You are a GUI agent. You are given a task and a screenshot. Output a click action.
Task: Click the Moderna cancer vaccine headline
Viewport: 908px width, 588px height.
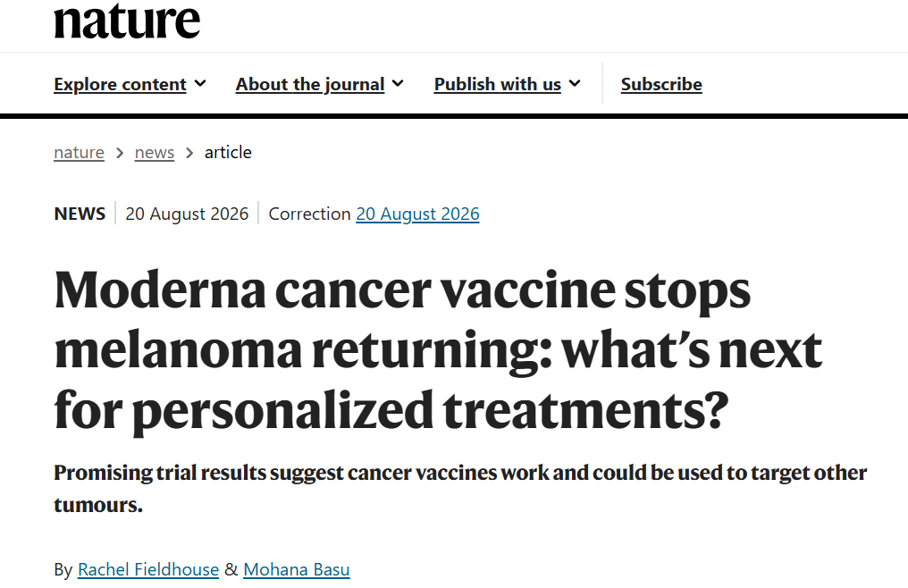pyautogui.click(x=438, y=350)
